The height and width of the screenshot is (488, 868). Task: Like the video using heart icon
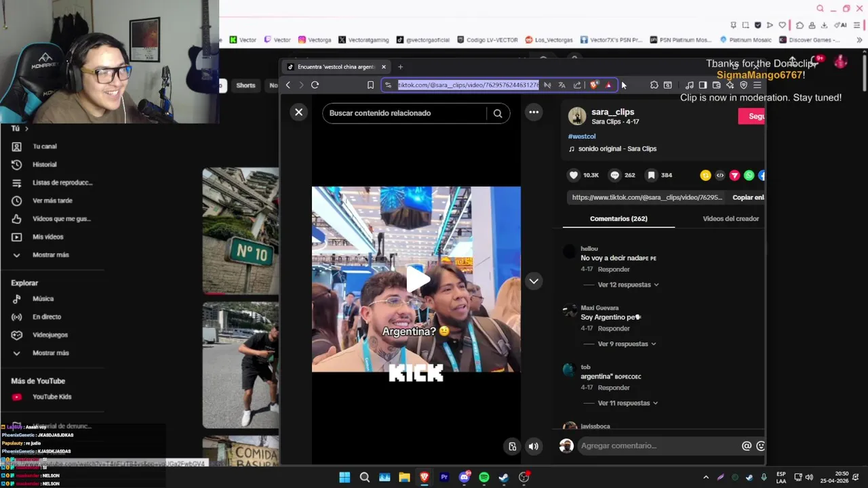[574, 175]
